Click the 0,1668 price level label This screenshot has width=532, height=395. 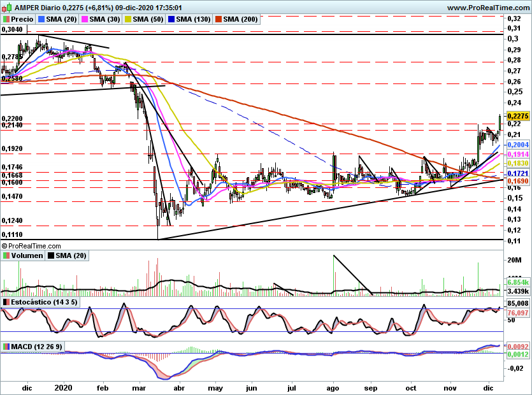(12, 175)
